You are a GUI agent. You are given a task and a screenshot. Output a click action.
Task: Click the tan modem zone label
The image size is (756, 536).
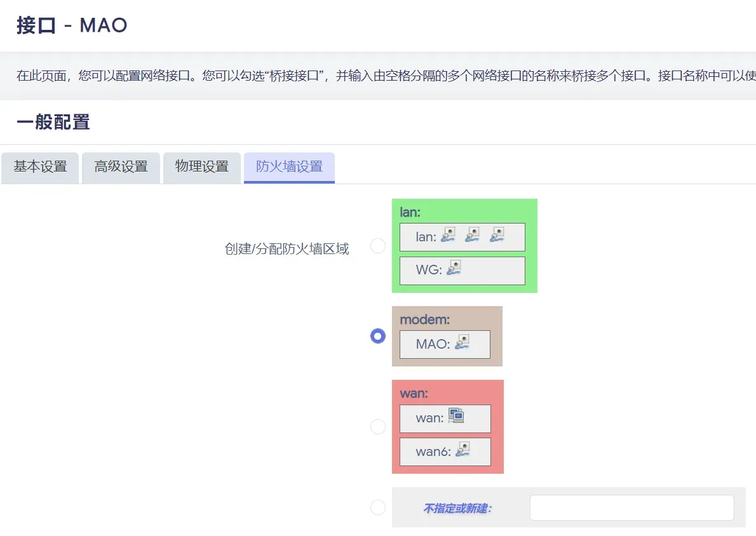pyautogui.click(x=425, y=319)
